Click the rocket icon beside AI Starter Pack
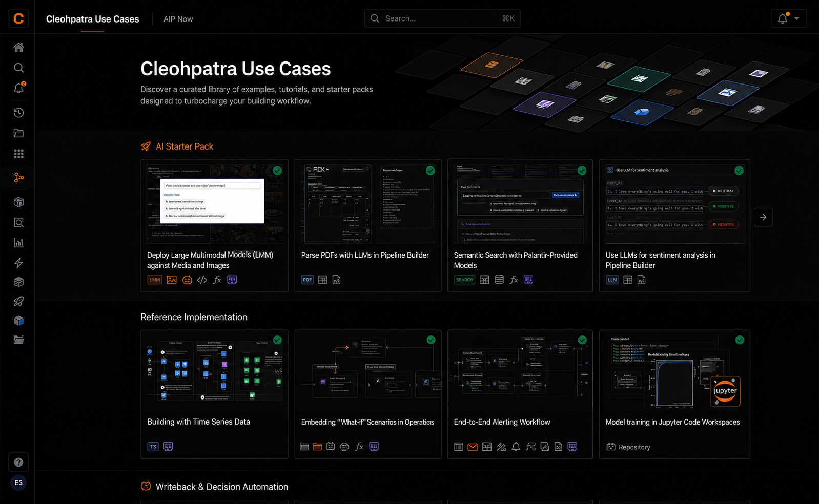 coord(146,146)
